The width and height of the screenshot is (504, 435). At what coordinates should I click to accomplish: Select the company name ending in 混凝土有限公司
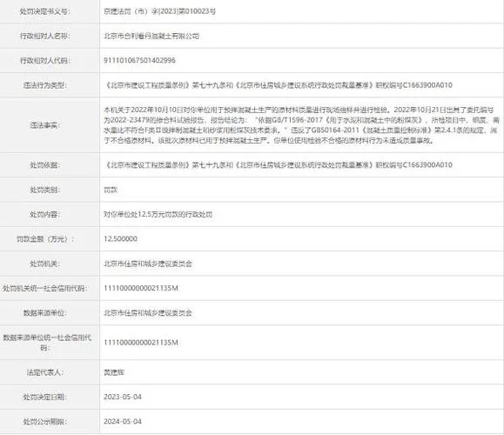coord(151,36)
